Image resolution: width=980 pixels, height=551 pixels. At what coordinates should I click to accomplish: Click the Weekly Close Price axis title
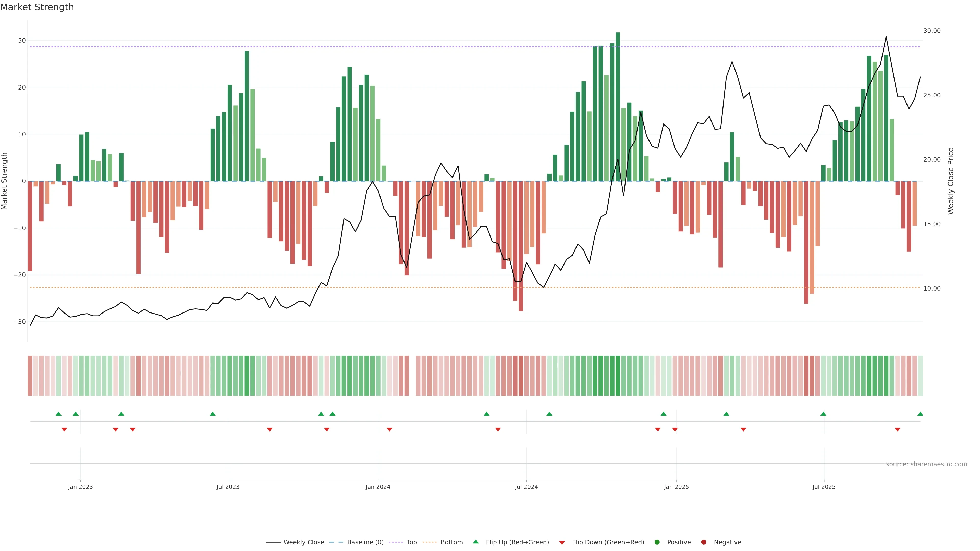click(951, 181)
